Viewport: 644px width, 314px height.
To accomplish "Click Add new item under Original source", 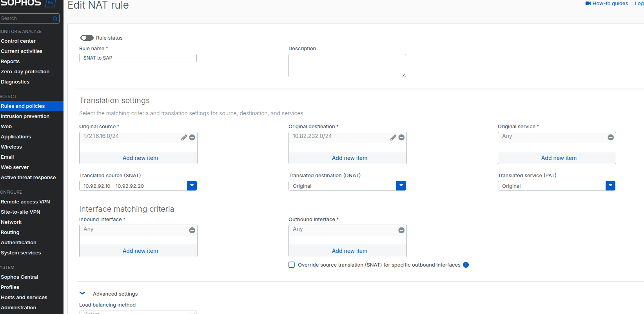I will coord(140,158).
